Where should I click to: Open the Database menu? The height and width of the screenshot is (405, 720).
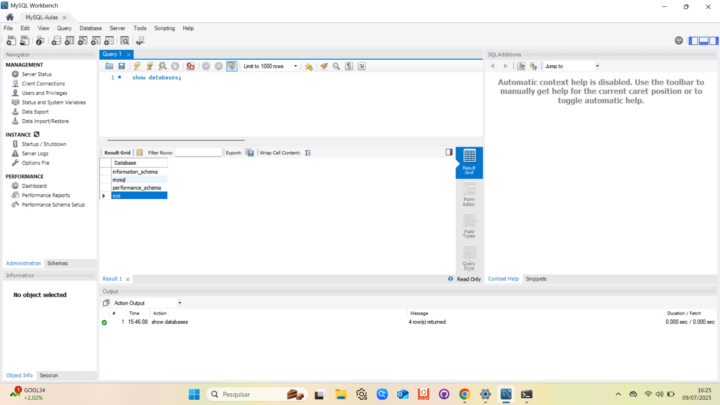point(90,28)
